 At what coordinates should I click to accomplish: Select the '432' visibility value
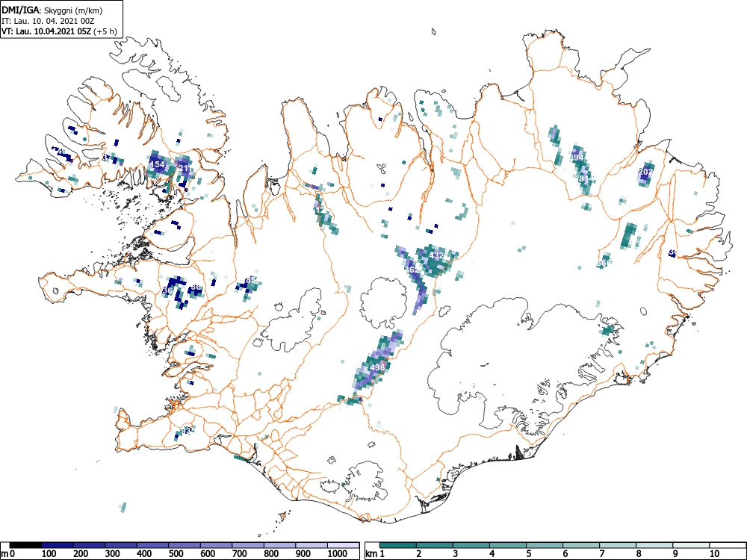[x=436, y=255]
